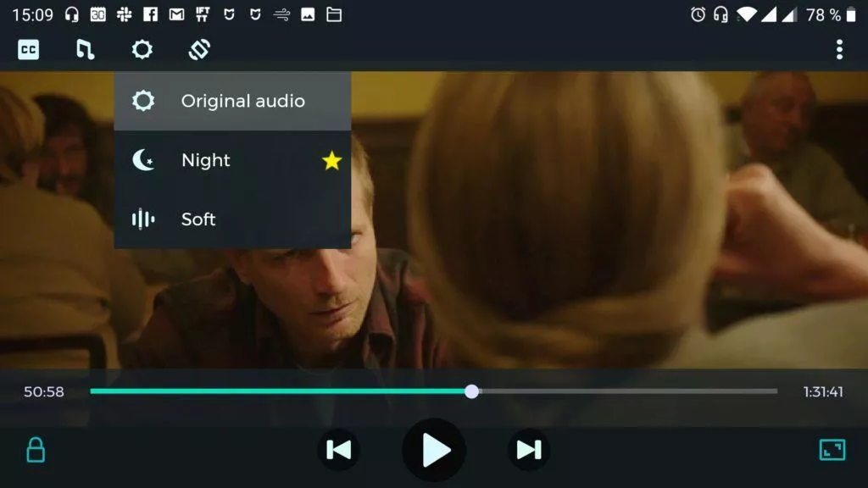The width and height of the screenshot is (868, 488).
Task: Open the calendar 30 notification icon
Action: click(x=98, y=14)
